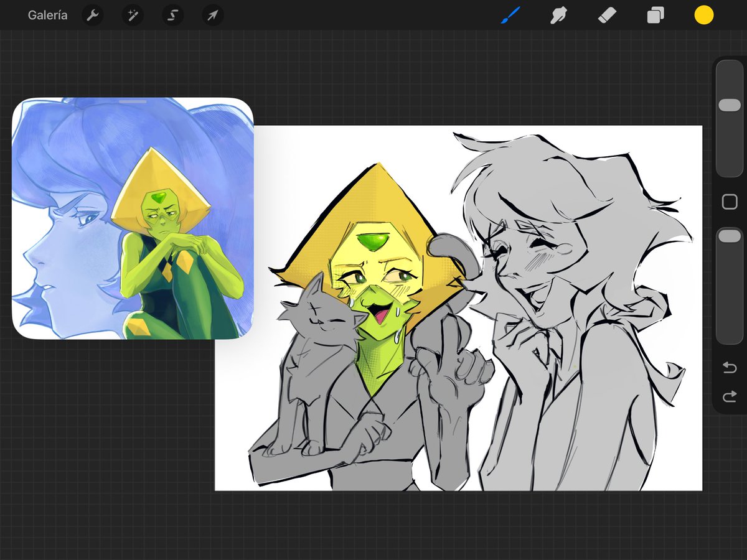Image resolution: width=747 pixels, height=560 pixels.
Task: Select the Selection S-shaped tool
Action: click(172, 16)
